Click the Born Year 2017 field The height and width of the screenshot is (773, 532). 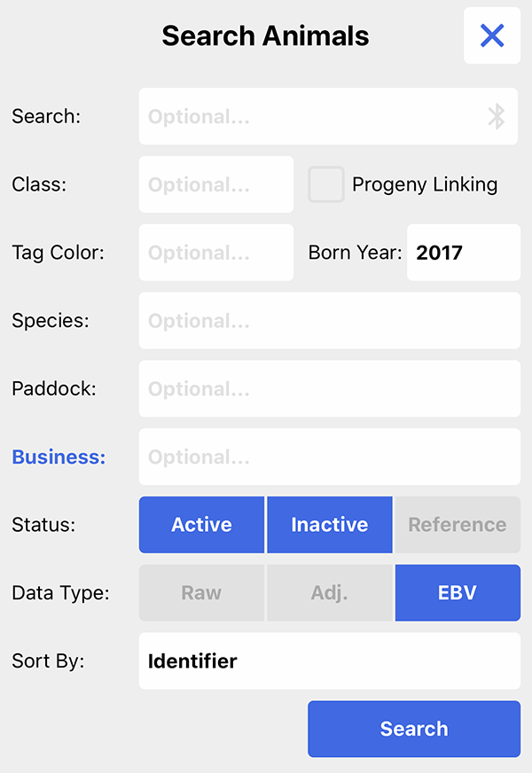[464, 253]
